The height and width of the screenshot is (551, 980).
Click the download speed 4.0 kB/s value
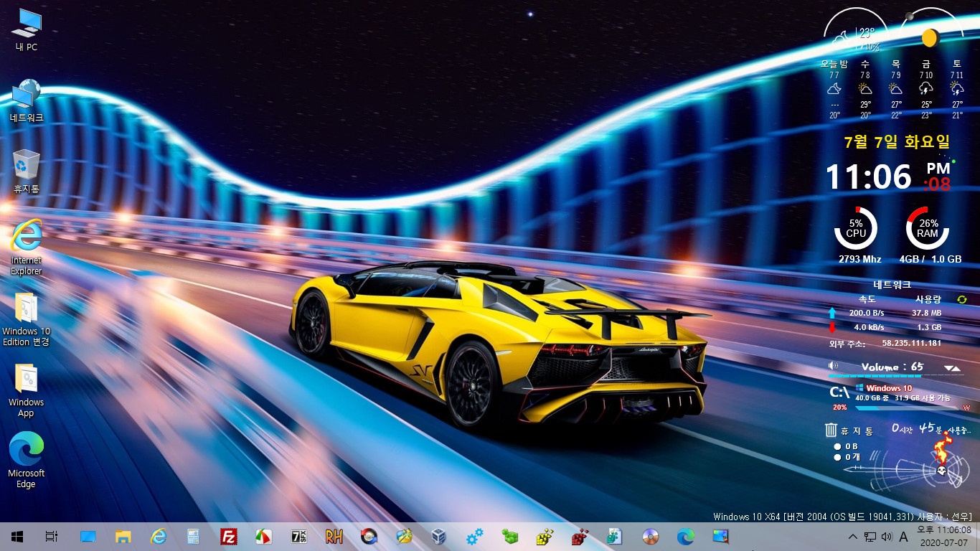tap(869, 327)
